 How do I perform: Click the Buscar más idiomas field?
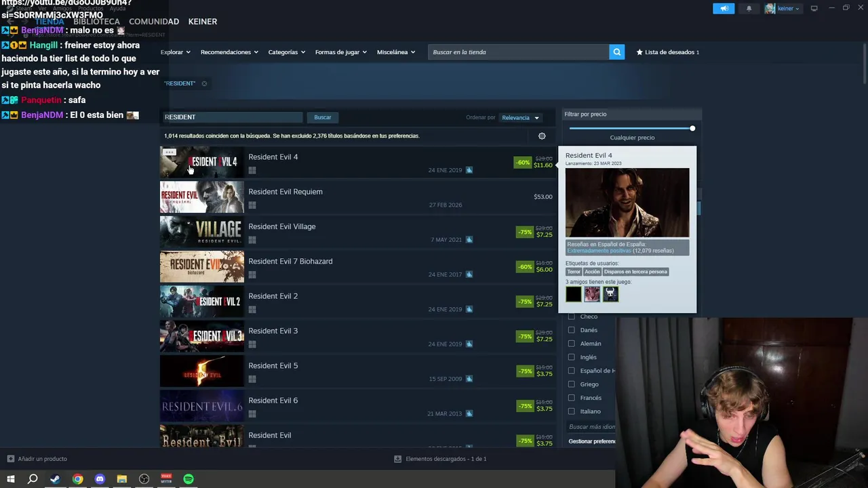point(591,427)
